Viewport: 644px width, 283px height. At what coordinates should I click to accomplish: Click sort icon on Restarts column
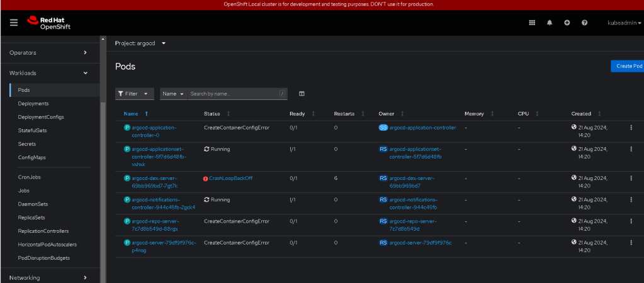point(363,114)
